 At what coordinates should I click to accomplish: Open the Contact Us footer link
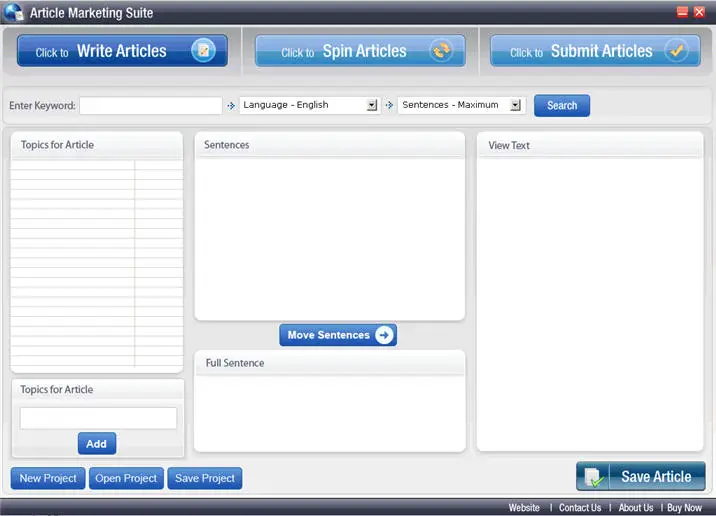click(x=580, y=507)
